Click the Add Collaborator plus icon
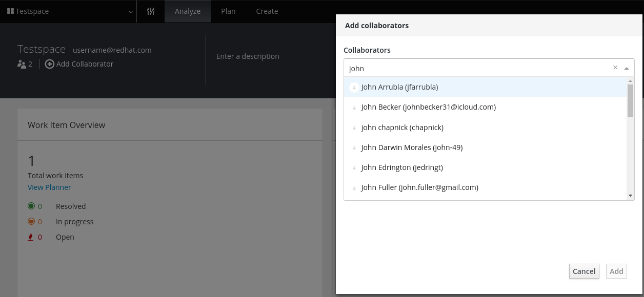 (x=50, y=63)
